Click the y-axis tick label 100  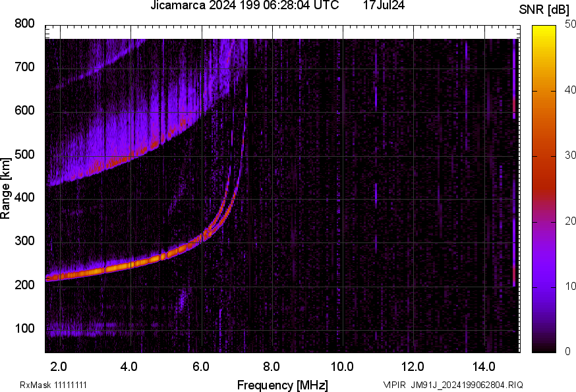[24, 328]
